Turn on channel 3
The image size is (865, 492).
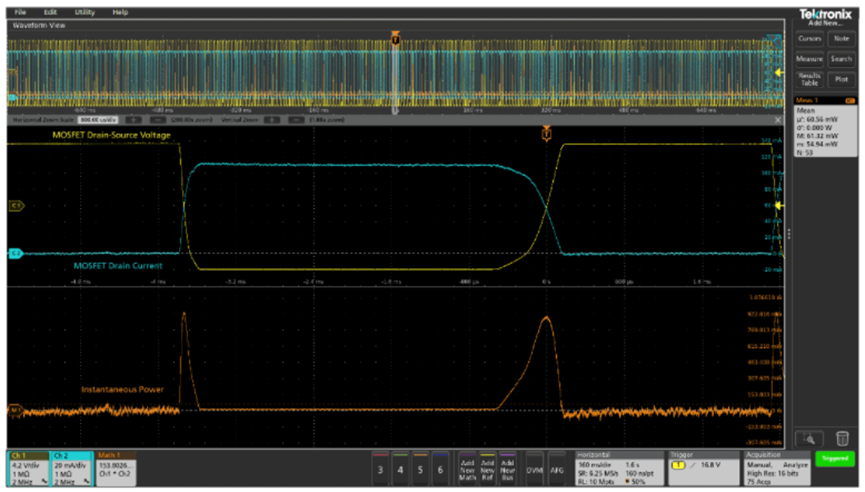click(380, 467)
